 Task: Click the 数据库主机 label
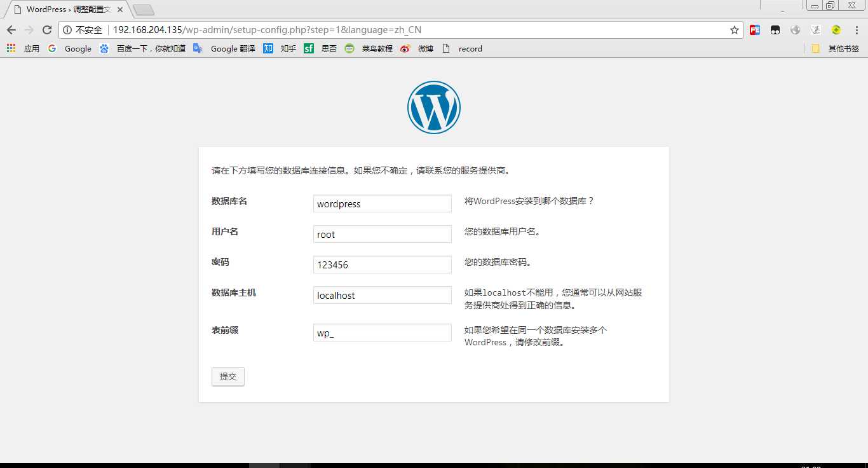234,292
